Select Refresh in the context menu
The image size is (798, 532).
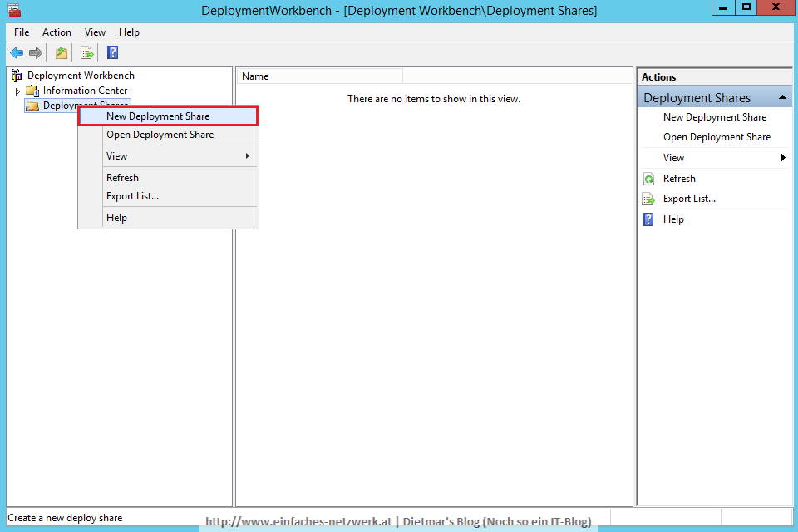click(168, 178)
